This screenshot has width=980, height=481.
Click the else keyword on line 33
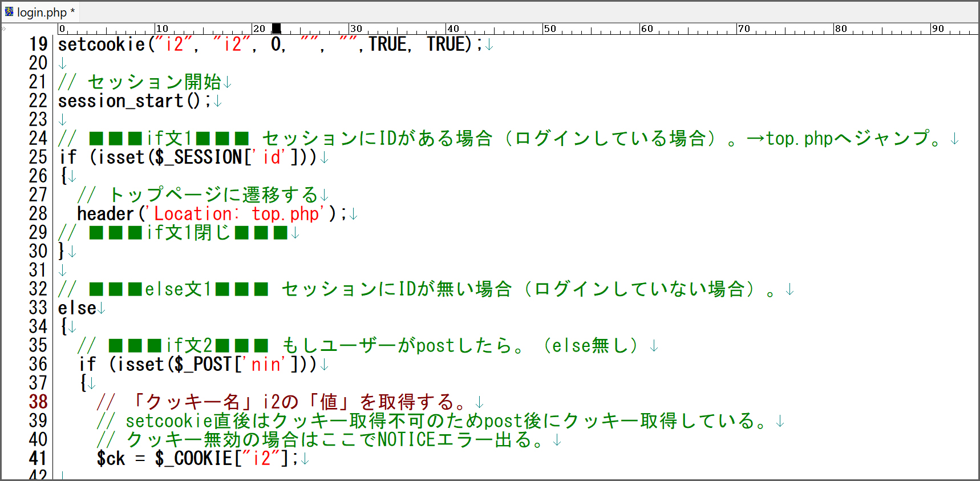77,308
